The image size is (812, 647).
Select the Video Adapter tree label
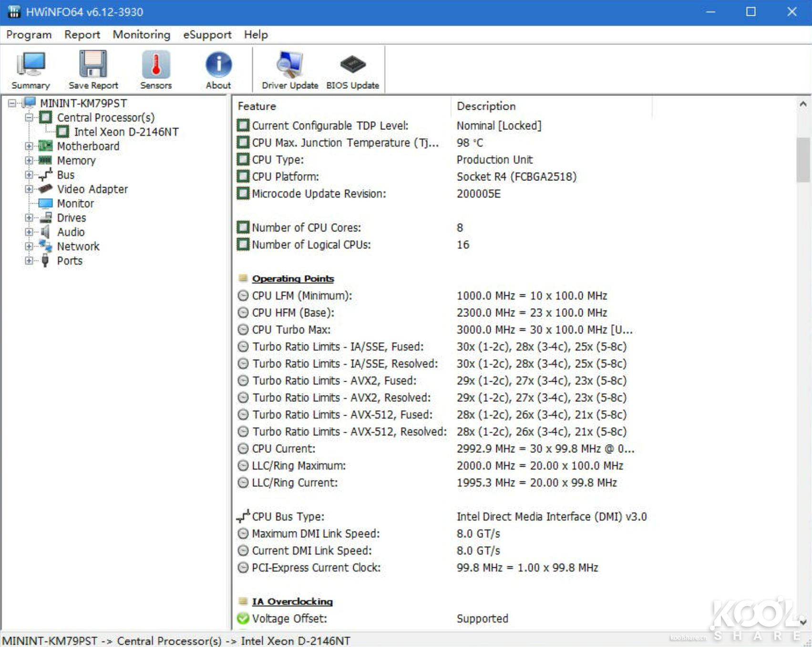pos(93,189)
